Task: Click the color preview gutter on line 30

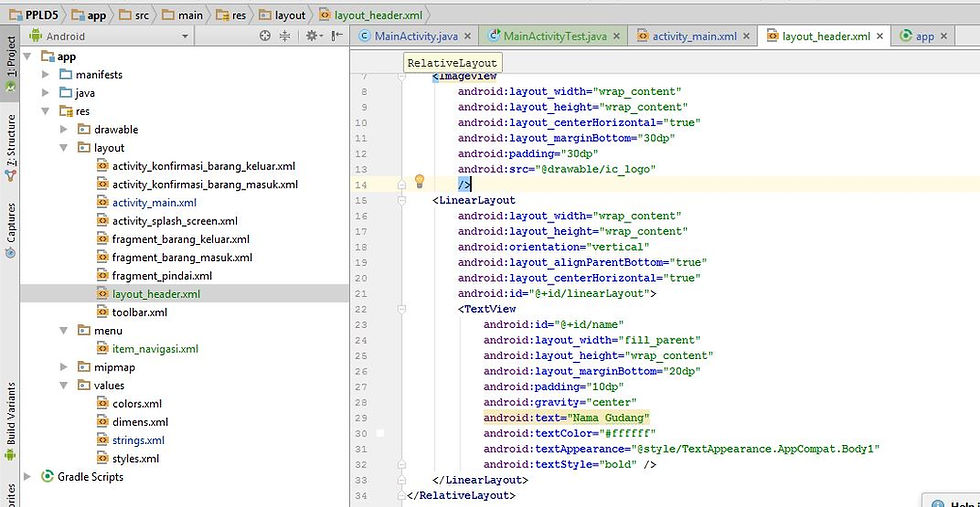Action: tap(380, 433)
